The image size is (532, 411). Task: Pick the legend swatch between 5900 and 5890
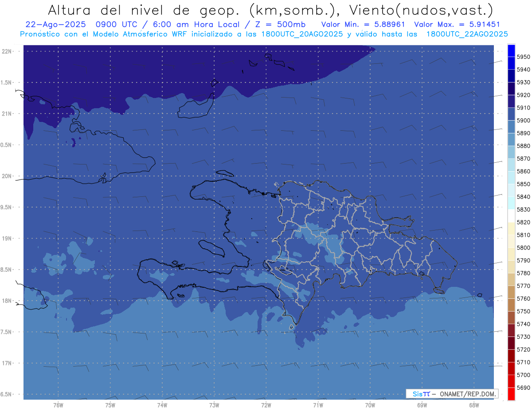point(511,127)
